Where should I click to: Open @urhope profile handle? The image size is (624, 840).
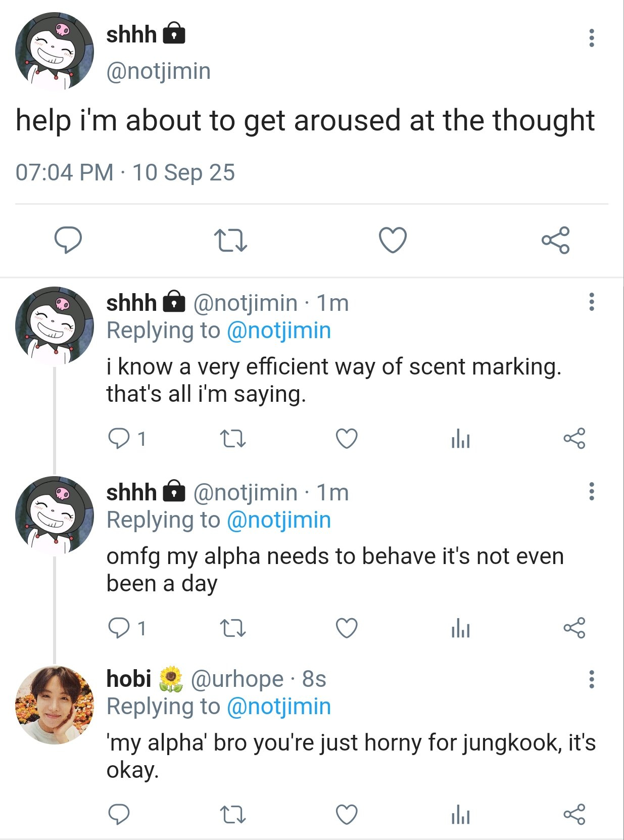[237, 679]
